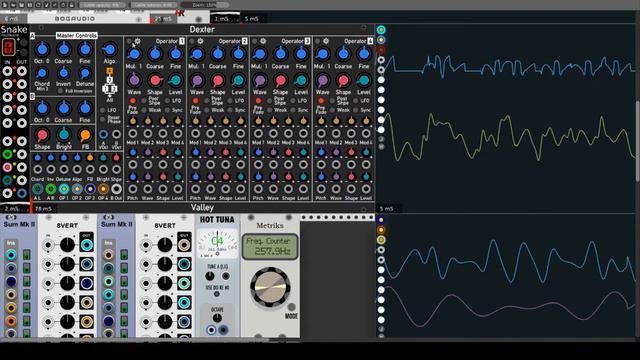Click Operator 4 Coarse knob
640x360 pixels.
pos(343,54)
